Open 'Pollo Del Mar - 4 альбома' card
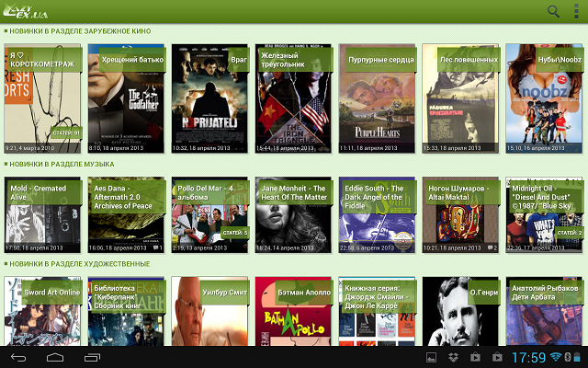Screen dimensions: 588x368 209,214
